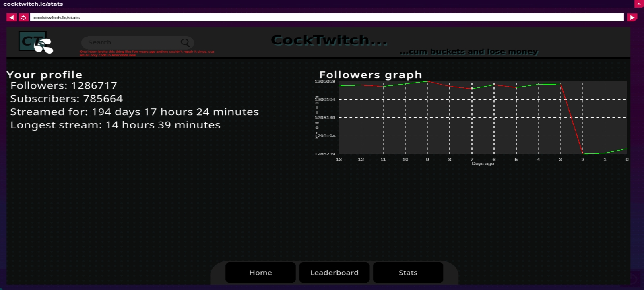Click the x-axis tick label 13
The image size is (644, 290).
(339, 159)
